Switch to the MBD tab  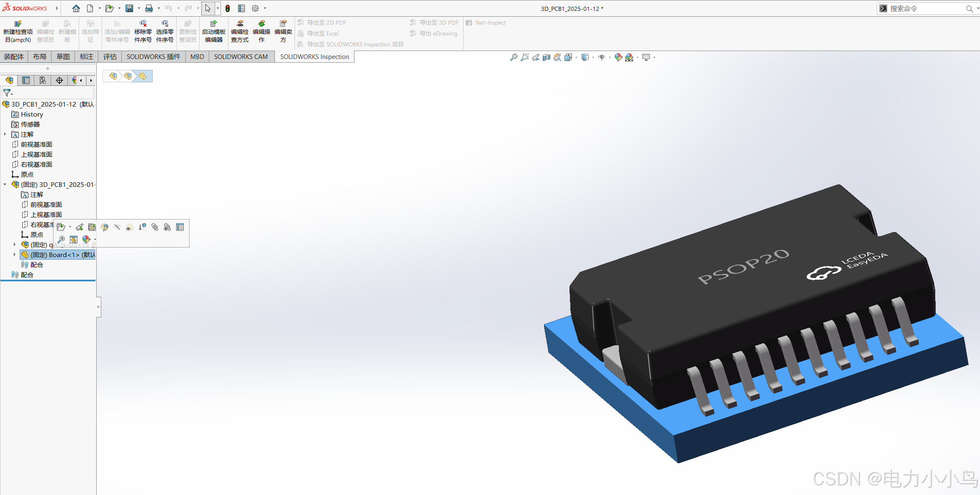point(197,57)
